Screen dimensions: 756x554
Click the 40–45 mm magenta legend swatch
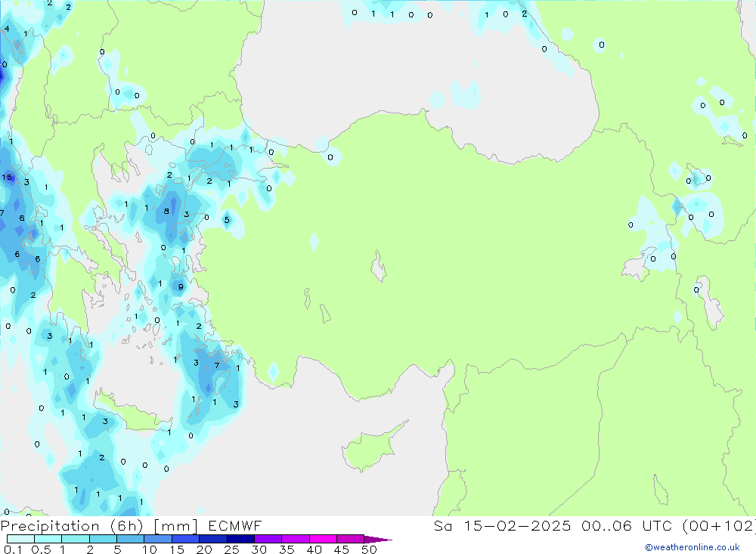323,539
